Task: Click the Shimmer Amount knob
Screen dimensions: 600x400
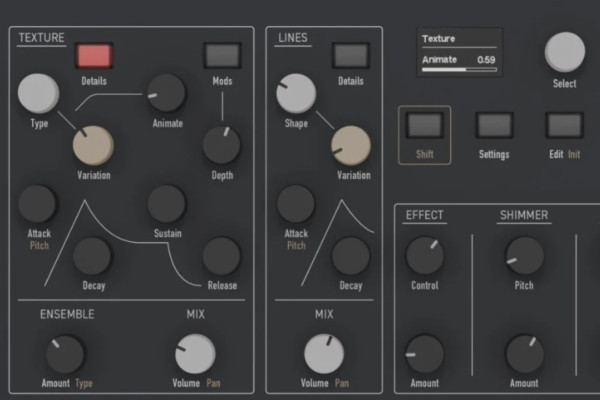Action: [x=524, y=354]
